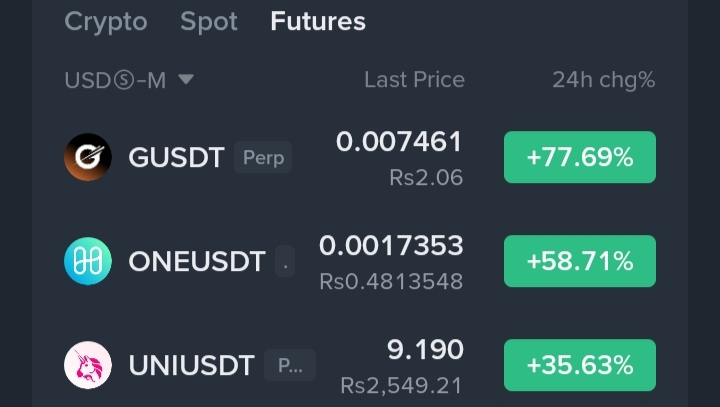
Task: Open the UNIUSDT pair name
Action: [191, 365]
